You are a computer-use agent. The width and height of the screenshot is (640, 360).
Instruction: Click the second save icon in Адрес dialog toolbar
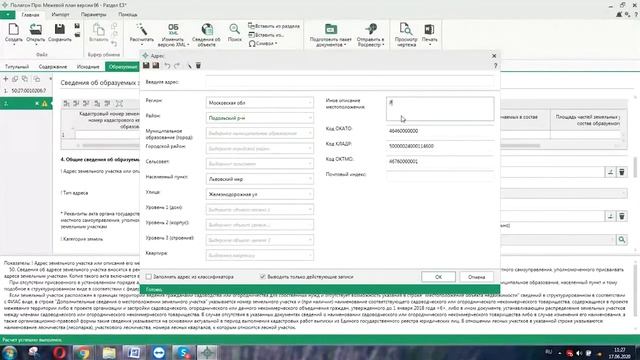click(x=156, y=65)
